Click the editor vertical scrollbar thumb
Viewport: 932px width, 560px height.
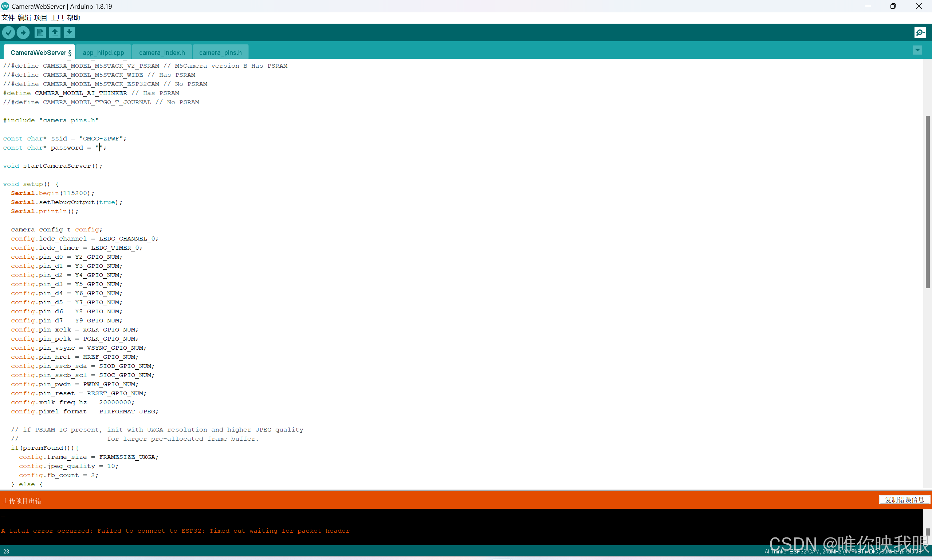(928, 202)
